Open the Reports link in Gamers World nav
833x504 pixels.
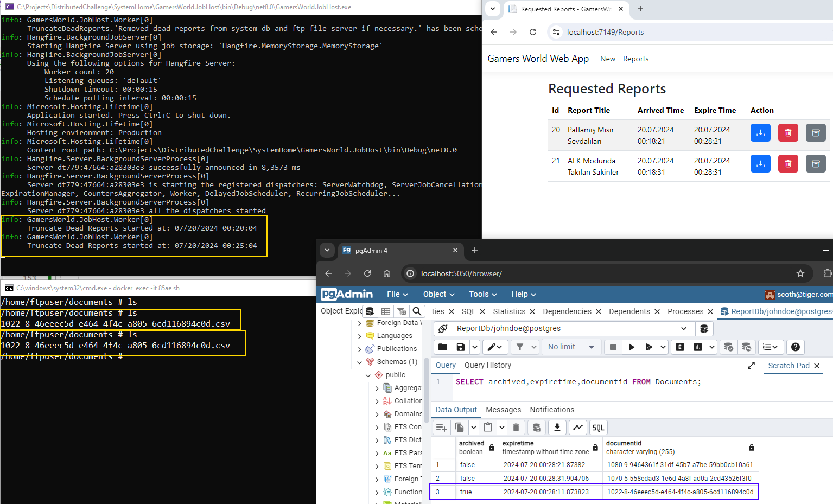coord(635,59)
